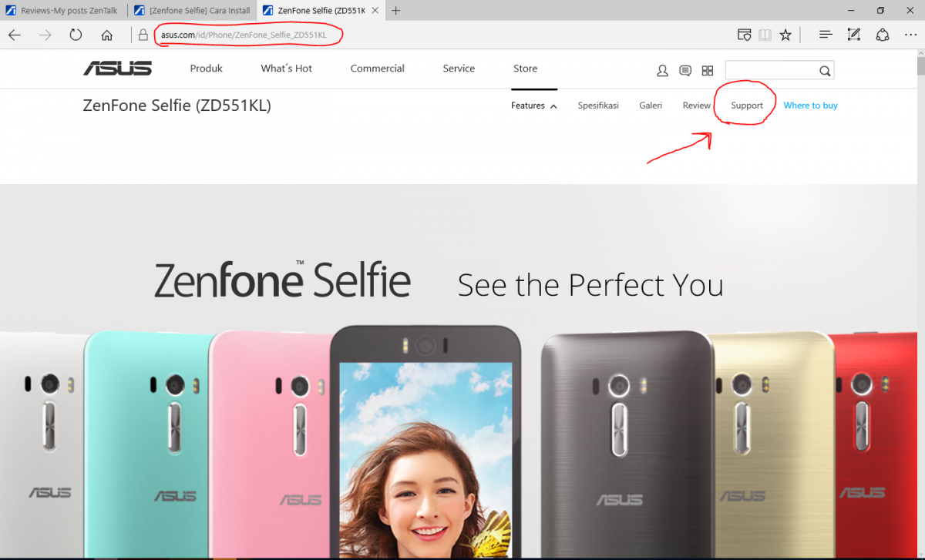Click the Where to buy link
Image resolution: width=925 pixels, height=560 pixels.
tap(810, 106)
